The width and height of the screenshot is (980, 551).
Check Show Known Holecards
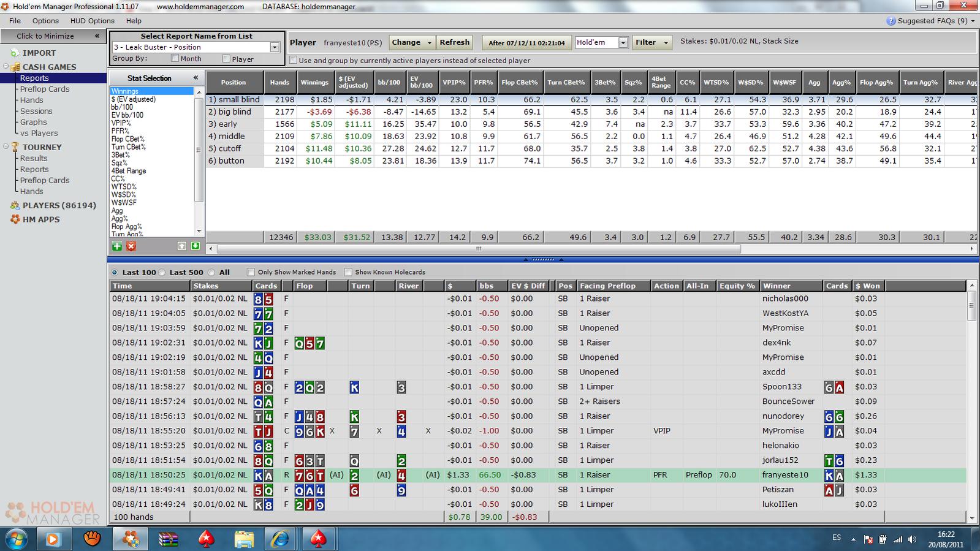pyautogui.click(x=348, y=272)
